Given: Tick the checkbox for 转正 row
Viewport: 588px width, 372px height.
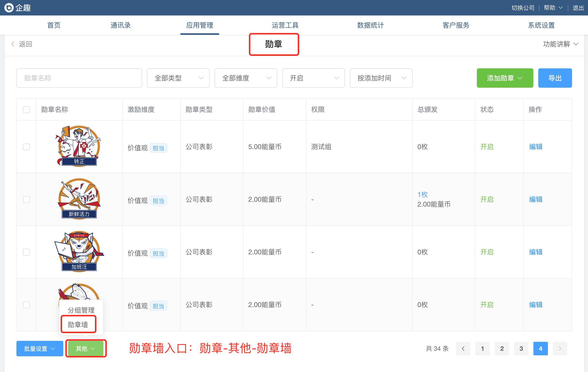Looking at the screenshot, I should (26, 147).
